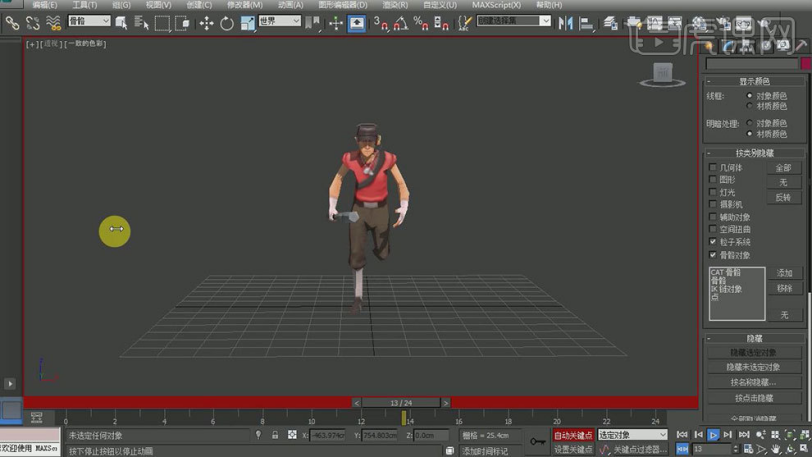Viewport: 812px width, 457px height.
Task: Click the Set Keys key icon
Action: pos(537,441)
